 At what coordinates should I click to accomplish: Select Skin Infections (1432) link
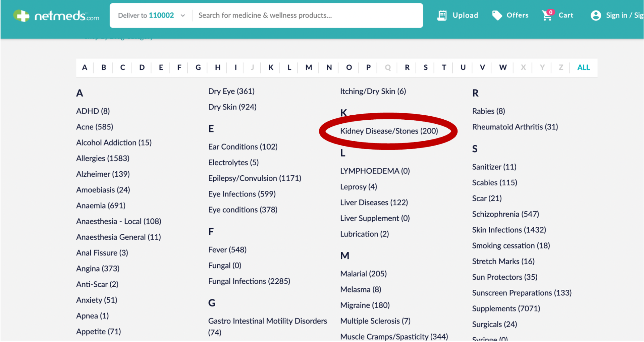[x=509, y=230]
